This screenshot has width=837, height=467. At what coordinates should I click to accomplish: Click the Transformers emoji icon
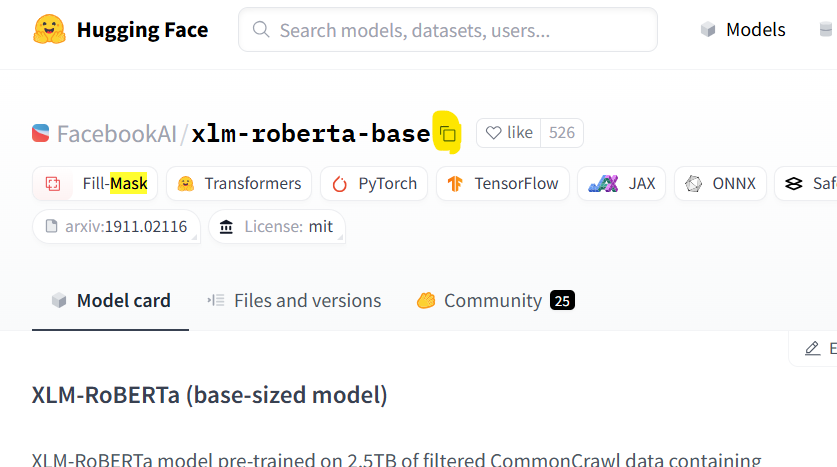point(185,184)
